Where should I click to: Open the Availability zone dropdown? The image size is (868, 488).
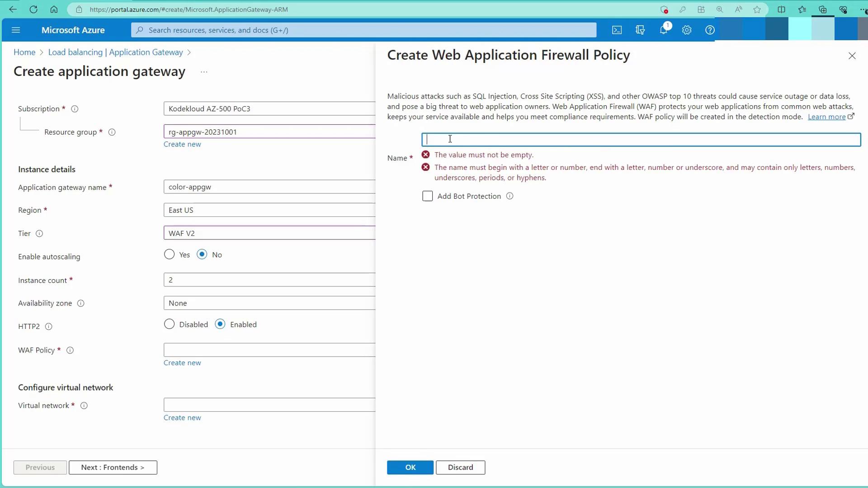click(x=269, y=303)
